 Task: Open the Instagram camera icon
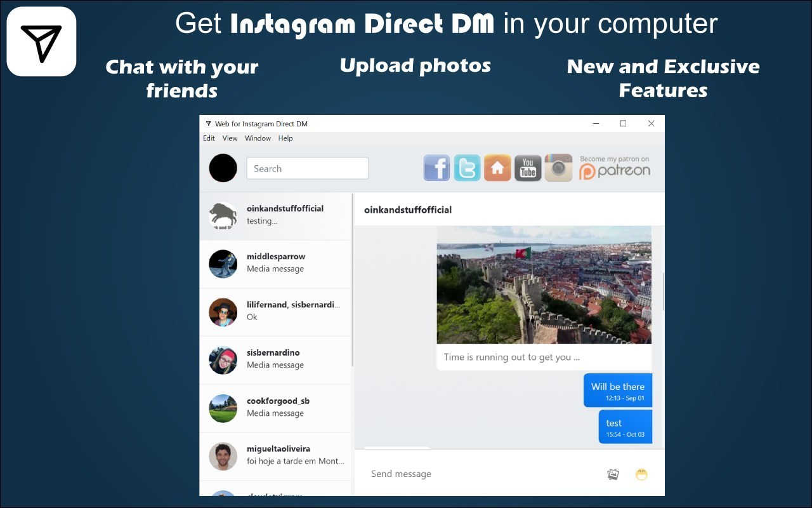tap(558, 168)
